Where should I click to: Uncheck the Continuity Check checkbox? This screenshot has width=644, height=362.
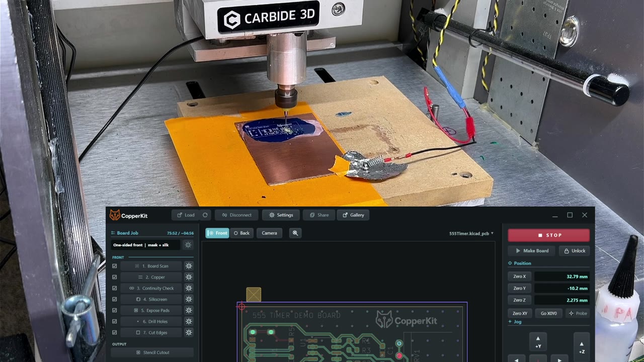tap(115, 288)
